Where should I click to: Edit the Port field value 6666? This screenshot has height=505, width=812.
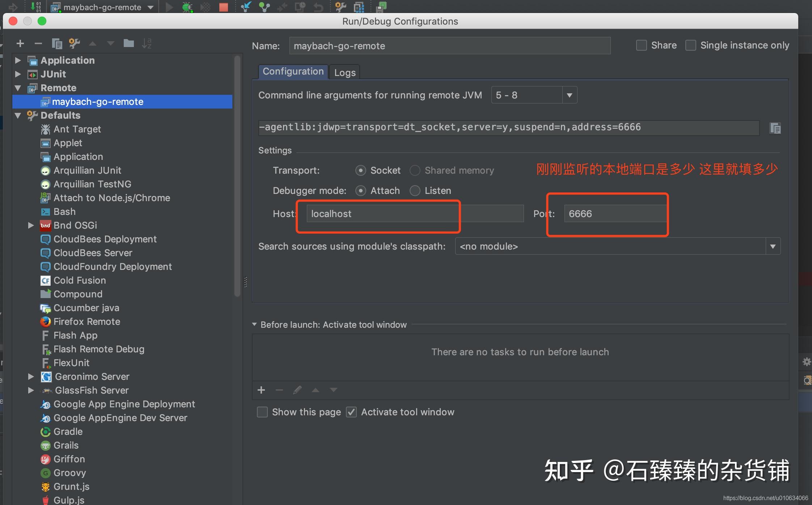coord(614,214)
